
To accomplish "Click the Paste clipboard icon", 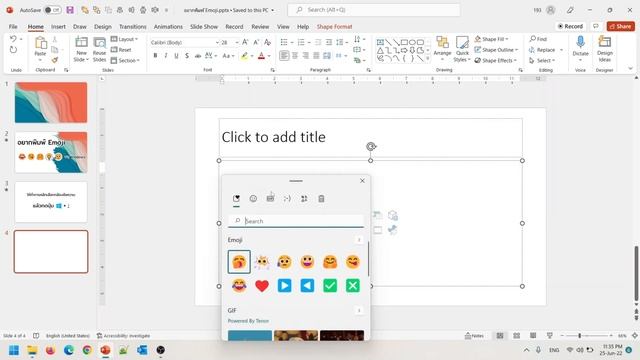I will 40,42.
